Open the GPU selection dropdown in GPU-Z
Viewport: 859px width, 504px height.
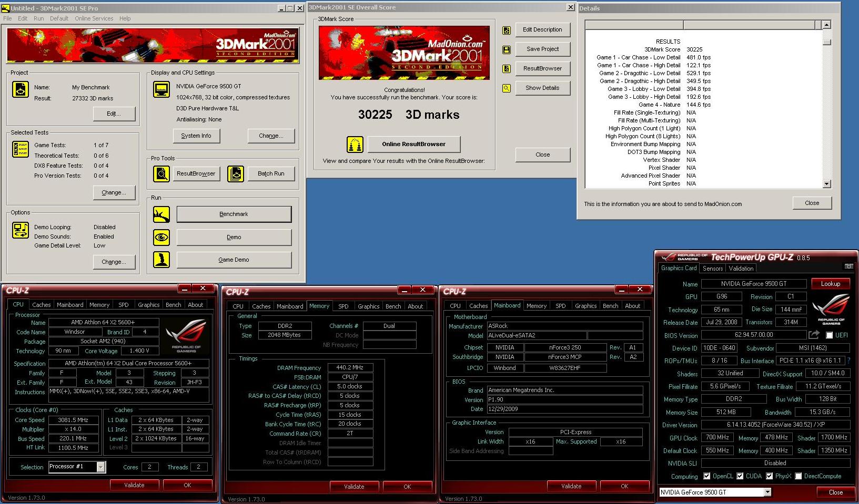coord(767,492)
